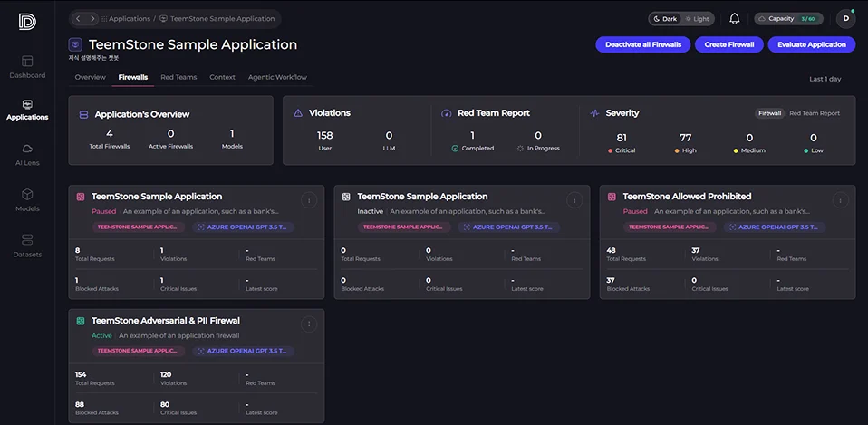This screenshot has width=868, height=425.
Task: Open the Red Teams tab
Action: click(178, 77)
